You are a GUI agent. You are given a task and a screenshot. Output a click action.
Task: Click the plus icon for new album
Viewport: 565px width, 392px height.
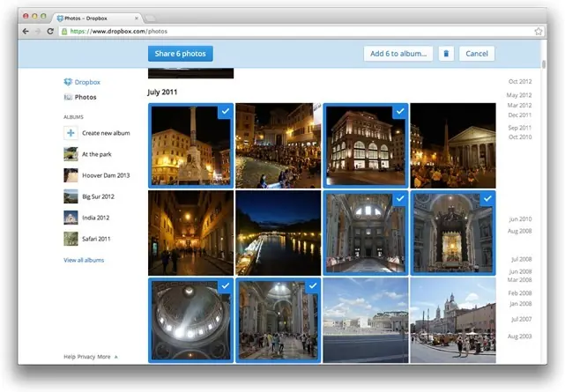click(71, 133)
